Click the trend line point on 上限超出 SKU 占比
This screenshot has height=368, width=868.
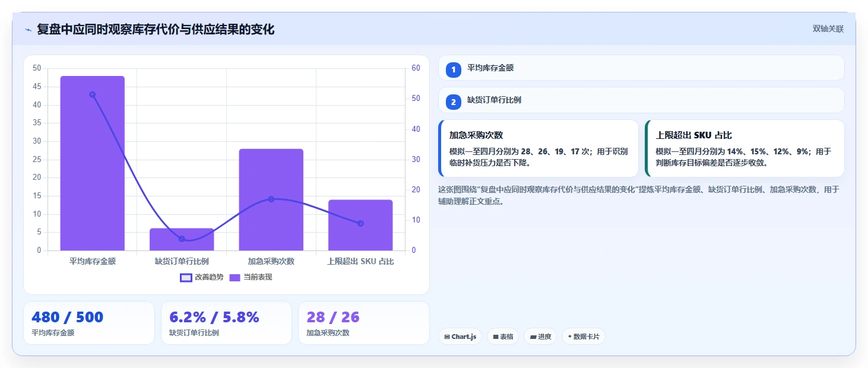click(x=360, y=223)
